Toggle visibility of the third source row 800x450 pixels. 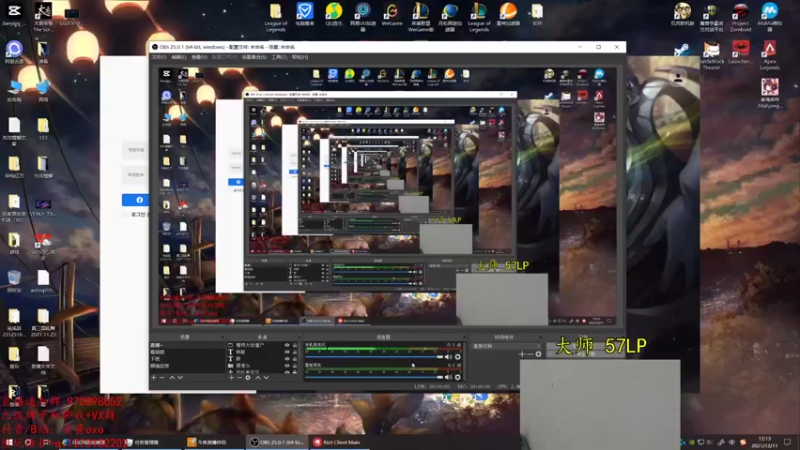287,359
